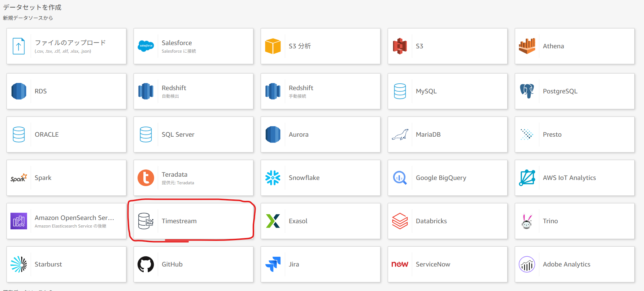
Task: Choose the ServiceNow label
Action: coord(433,264)
